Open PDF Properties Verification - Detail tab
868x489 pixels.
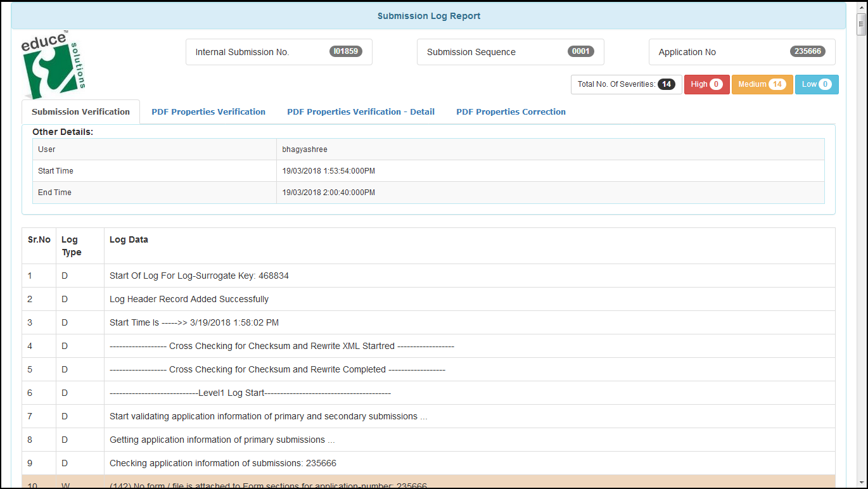click(361, 111)
